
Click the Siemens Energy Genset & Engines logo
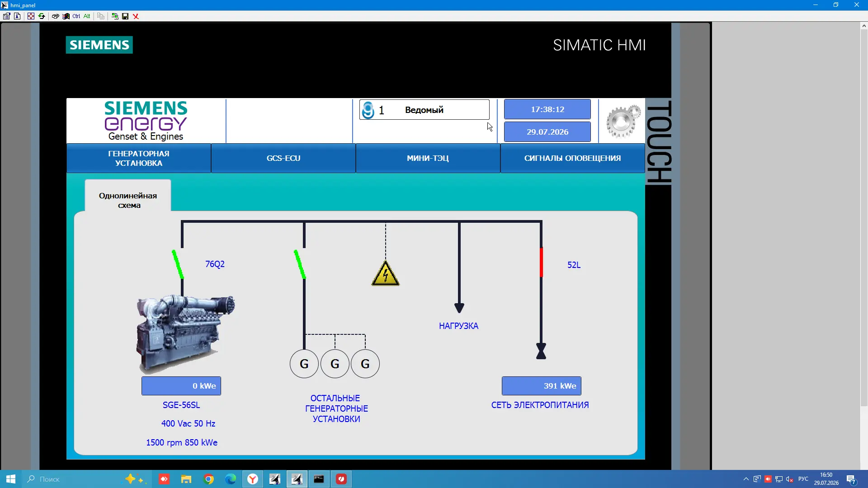[146, 121]
